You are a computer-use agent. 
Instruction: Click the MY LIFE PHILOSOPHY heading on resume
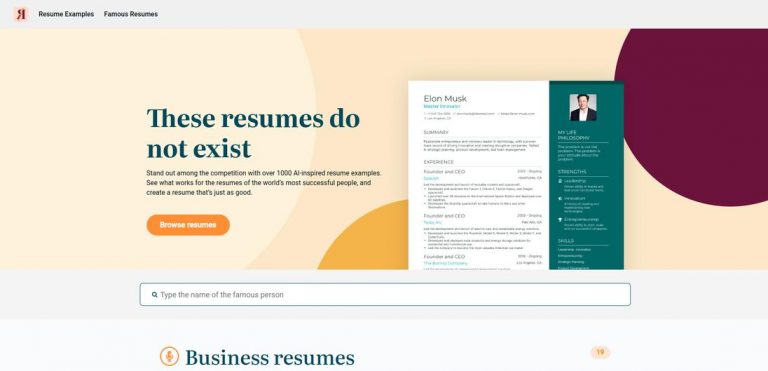click(574, 135)
